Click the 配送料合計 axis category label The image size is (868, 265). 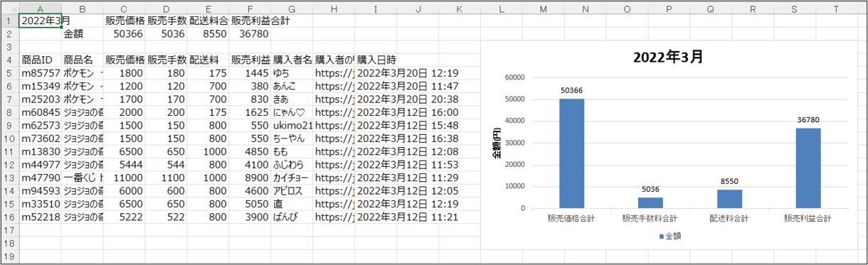[x=730, y=218]
